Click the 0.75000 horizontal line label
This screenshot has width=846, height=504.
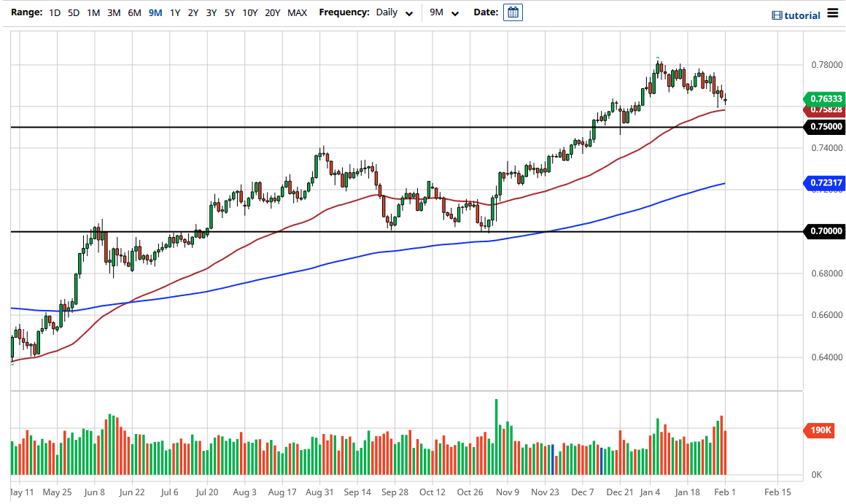pyautogui.click(x=824, y=127)
